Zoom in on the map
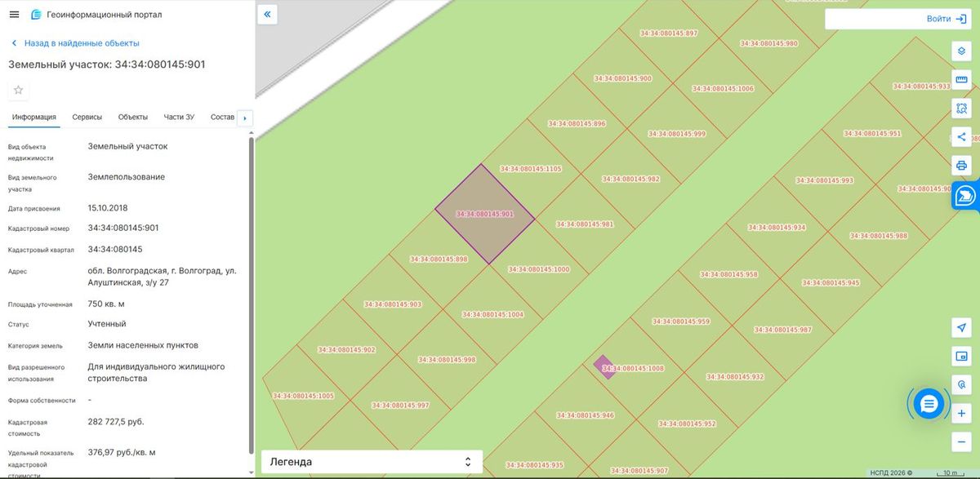The width and height of the screenshot is (980, 479). [x=961, y=414]
